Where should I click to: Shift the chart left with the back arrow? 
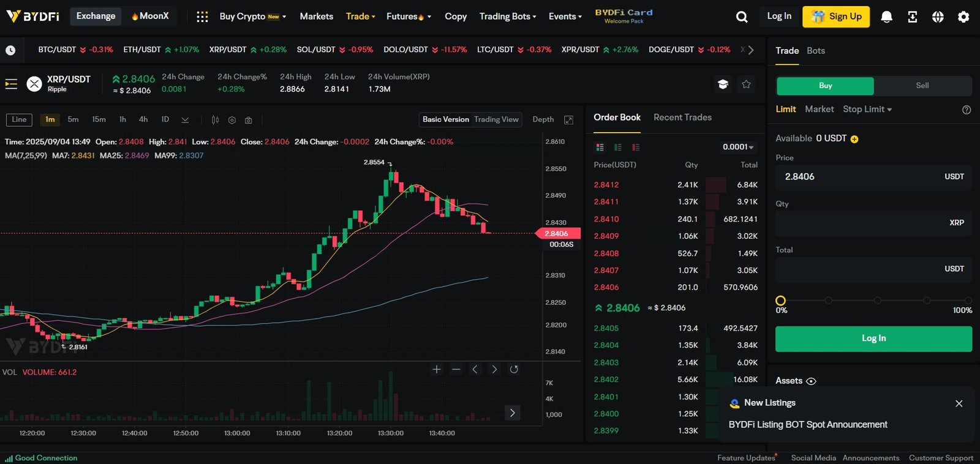[x=475, y=369]
